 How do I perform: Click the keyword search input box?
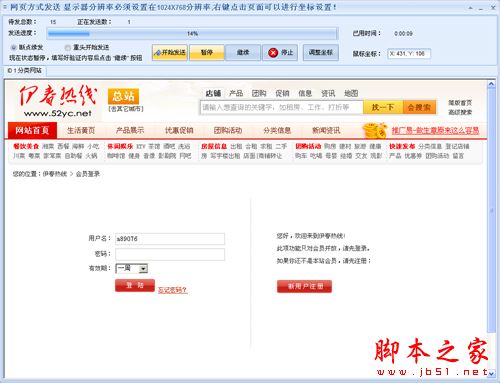point(282,107)
